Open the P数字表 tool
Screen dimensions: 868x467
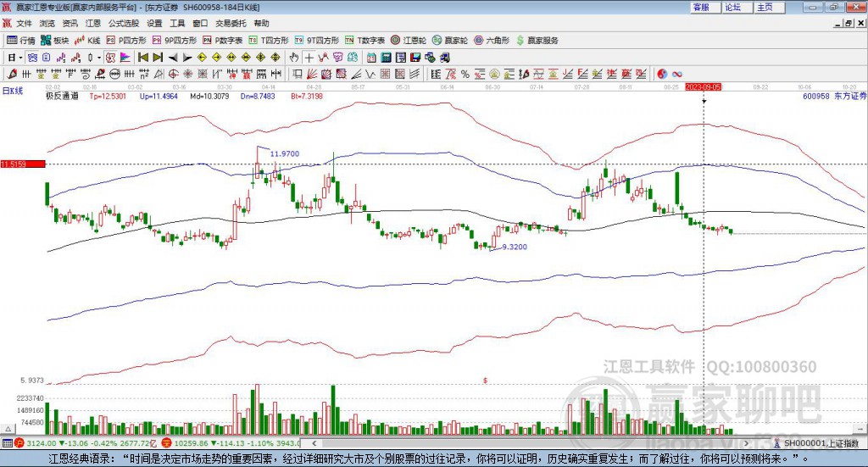point(223,41)
